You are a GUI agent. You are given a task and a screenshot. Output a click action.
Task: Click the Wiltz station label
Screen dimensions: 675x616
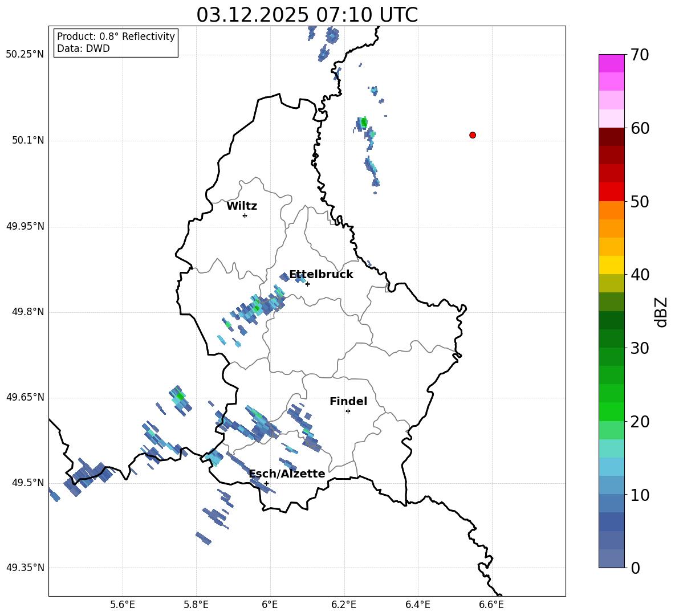pos(242,206)
